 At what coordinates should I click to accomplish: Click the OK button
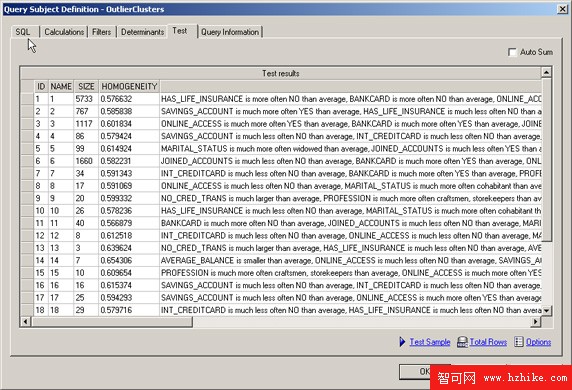tap(425, 371)
